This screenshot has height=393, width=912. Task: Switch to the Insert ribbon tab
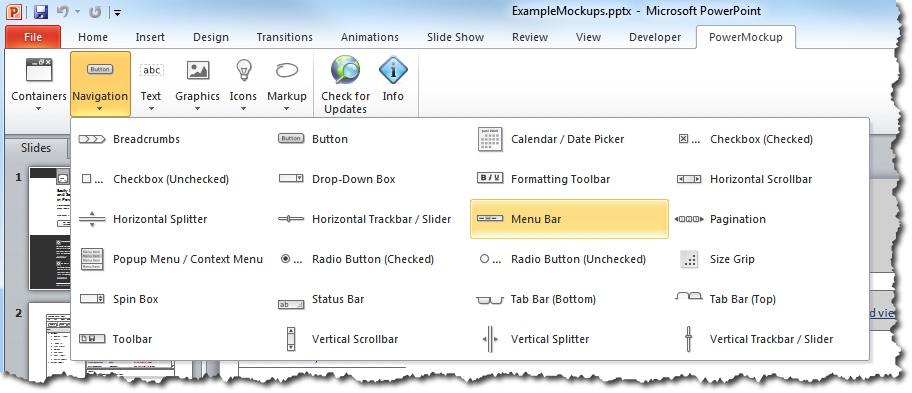(150, 37)
